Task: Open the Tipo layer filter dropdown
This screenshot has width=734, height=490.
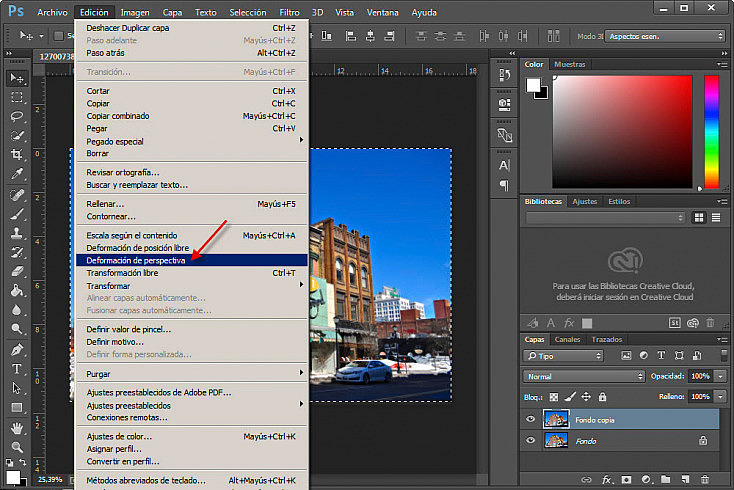Action: click(x=563, y=356)
